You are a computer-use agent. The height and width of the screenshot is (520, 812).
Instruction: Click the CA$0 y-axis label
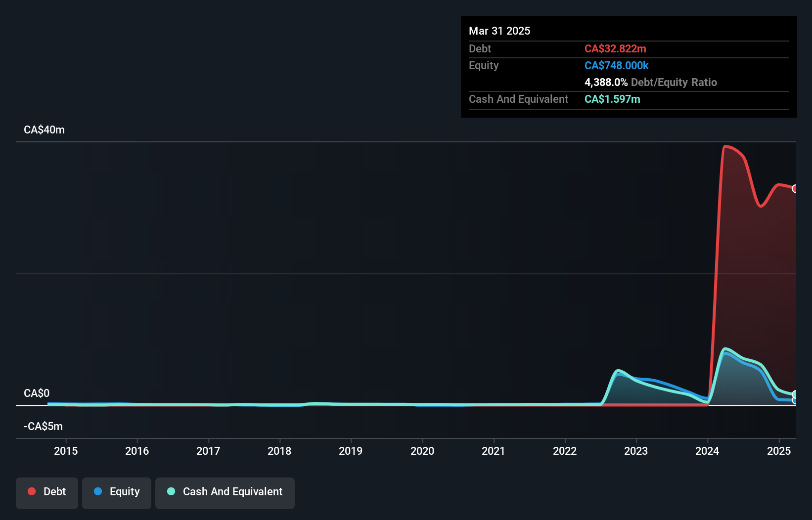tap(37, 393)
